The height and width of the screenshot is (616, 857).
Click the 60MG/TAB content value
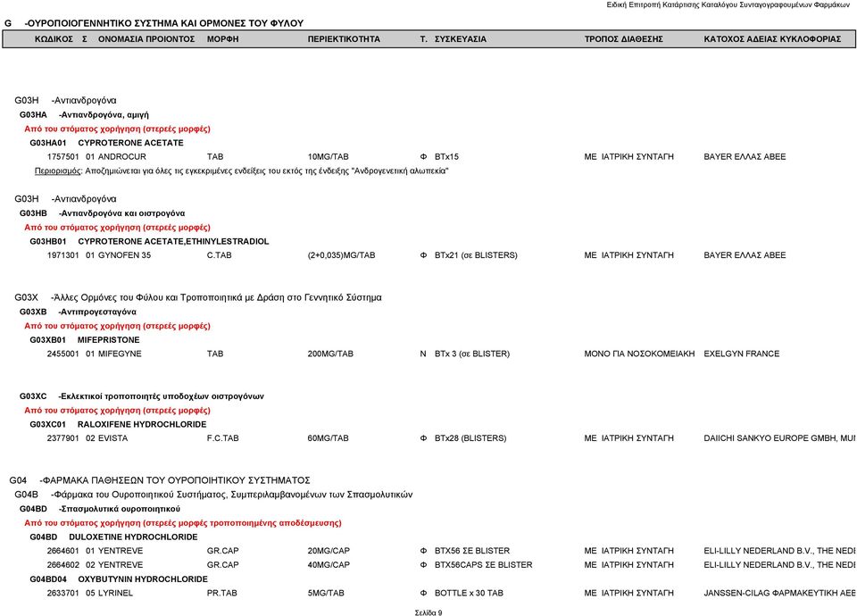(328, 438)
